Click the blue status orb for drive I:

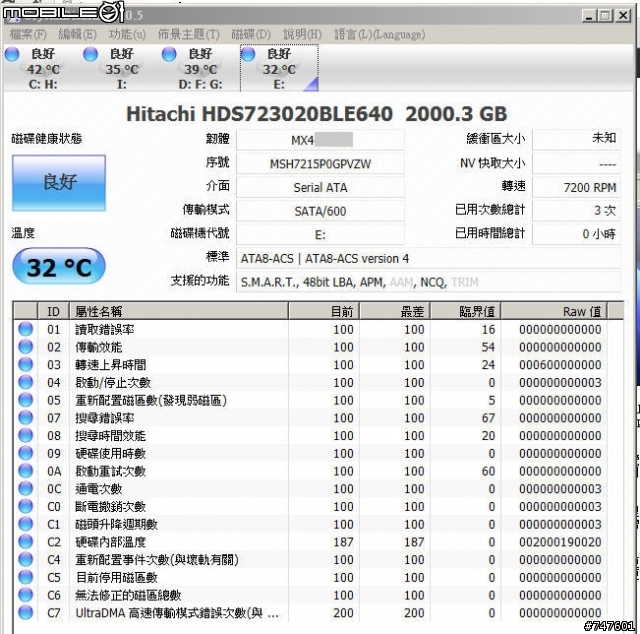tap(90, 54)
